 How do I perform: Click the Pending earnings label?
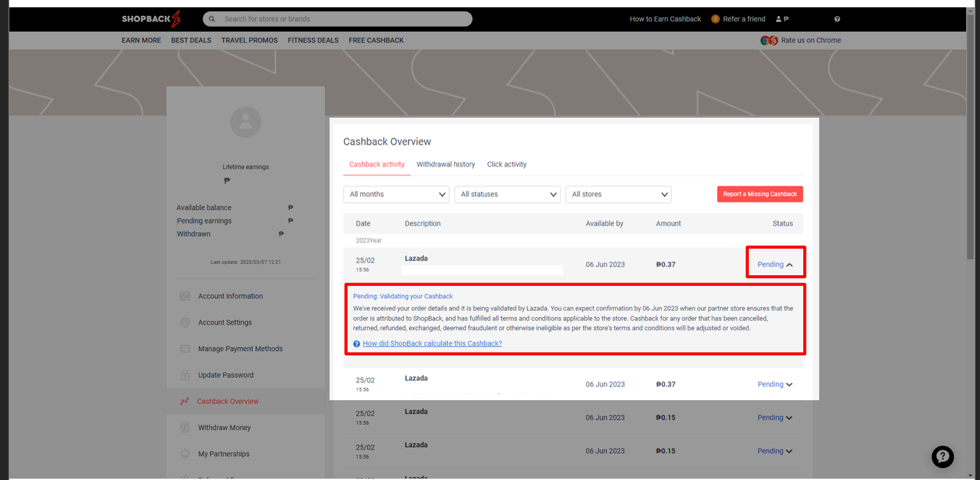(204, 221)
